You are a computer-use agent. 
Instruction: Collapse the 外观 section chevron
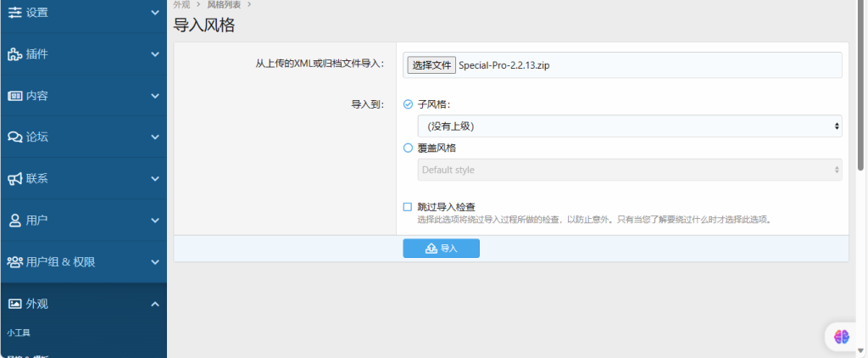154,304
